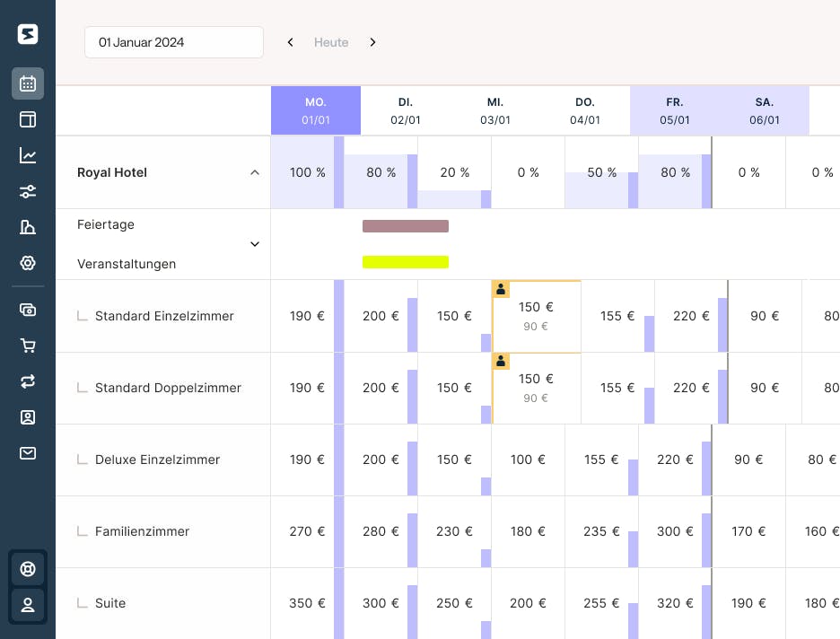Open the sync arrows icon in sidebar
The height and width of the screenshot is (639, 840).
[x=28, y=381]
